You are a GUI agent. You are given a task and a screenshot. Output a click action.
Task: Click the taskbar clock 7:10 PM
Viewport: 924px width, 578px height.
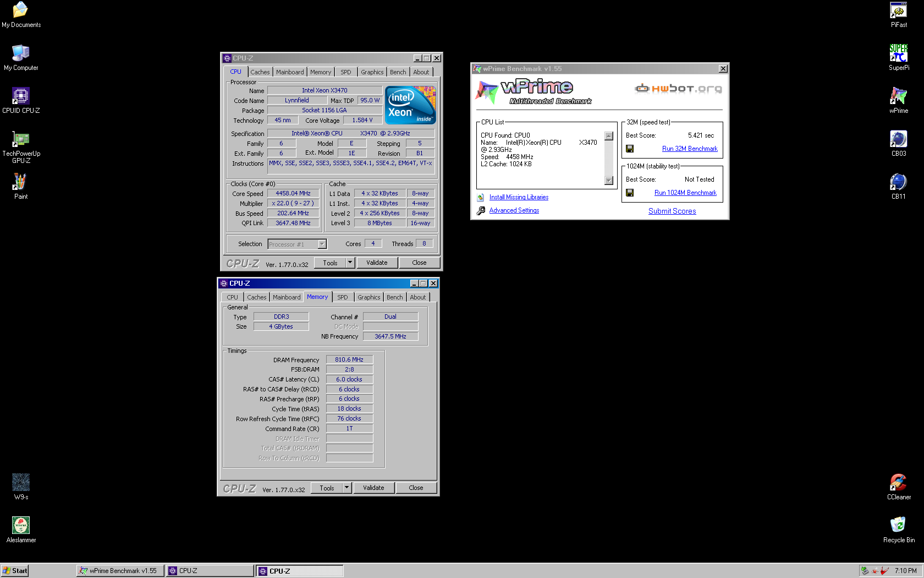[905, 571]
